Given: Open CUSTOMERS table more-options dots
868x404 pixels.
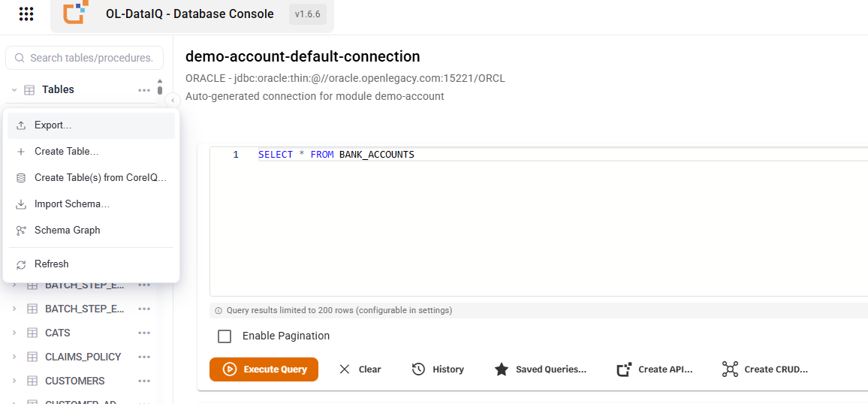Looking at the screenshot, I should coord(144,381).
